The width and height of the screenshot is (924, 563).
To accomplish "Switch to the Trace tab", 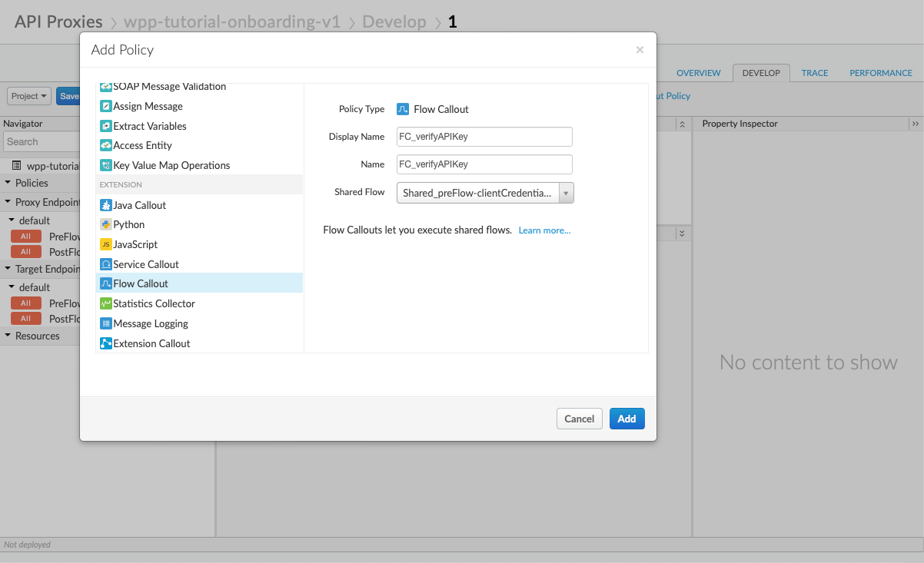I will pos(814,73).
